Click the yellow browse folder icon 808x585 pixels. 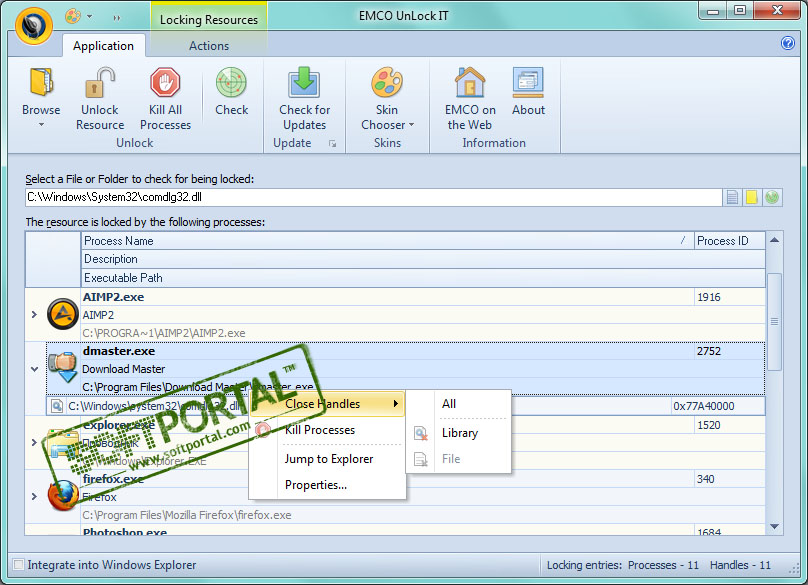pos(752,197)
